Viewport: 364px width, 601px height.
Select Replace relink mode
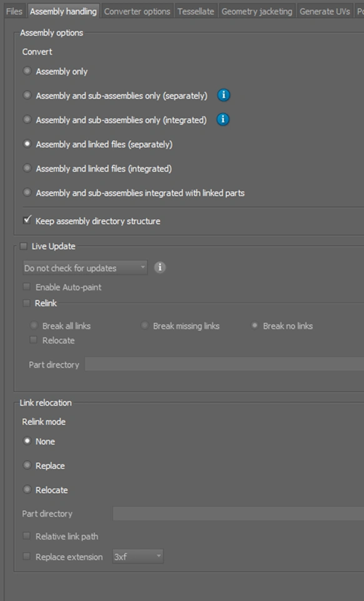[x=27, y=466]
